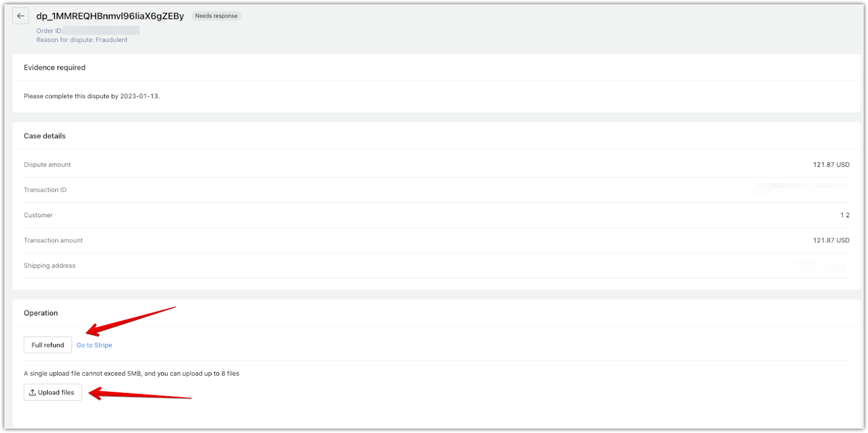The image size is (868, 433).
Task: Click the Shipping address row label
Action: [x=49, y=266]
